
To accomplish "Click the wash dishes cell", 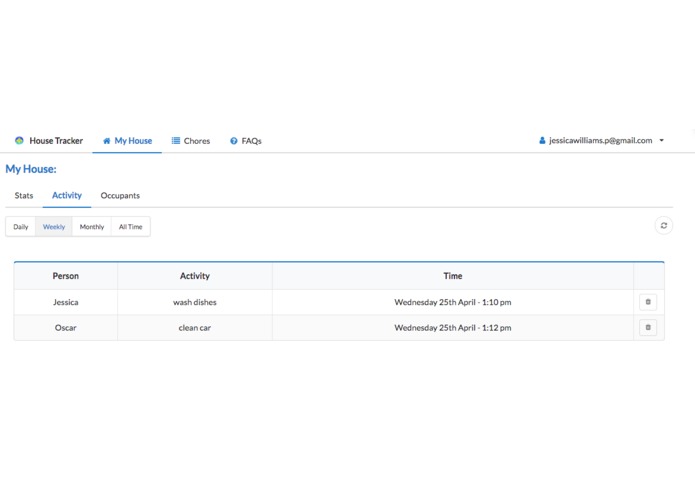I will pyautogui.click(x=195, y=302).
